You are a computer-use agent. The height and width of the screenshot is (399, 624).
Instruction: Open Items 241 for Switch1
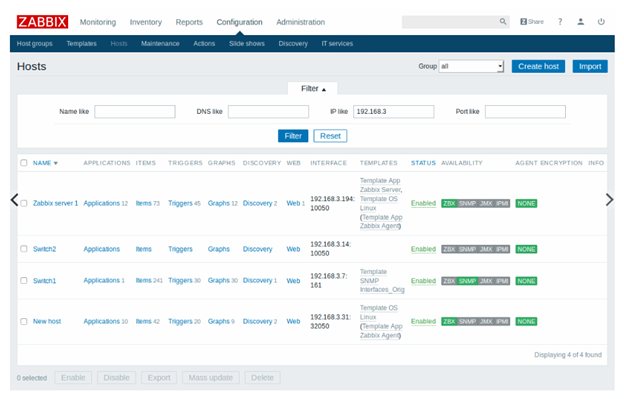(x=149, y=280)
